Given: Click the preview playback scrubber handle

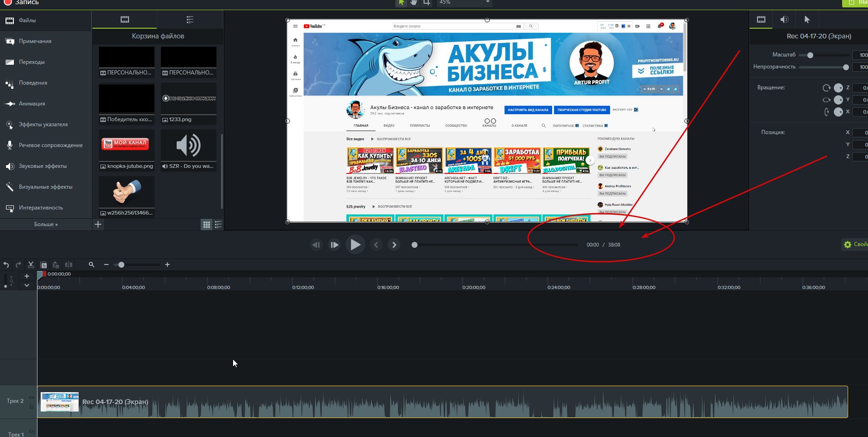Looking at the screenshot, I should (x=415, y=245).
